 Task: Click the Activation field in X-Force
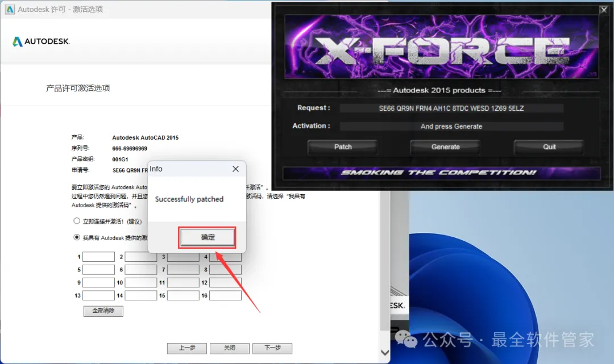click(x=451, y=126)
